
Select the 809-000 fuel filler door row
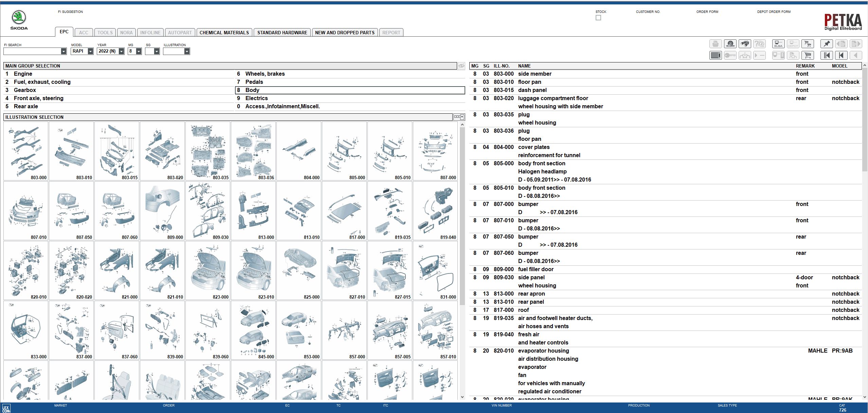point(666,269)
